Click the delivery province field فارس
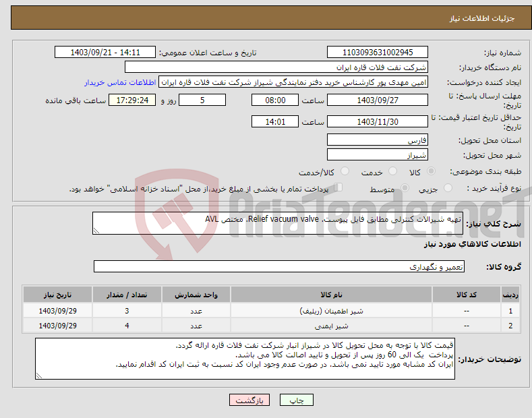Image resolution: width=532 pixels, height=418 pixels. point(378,140)
